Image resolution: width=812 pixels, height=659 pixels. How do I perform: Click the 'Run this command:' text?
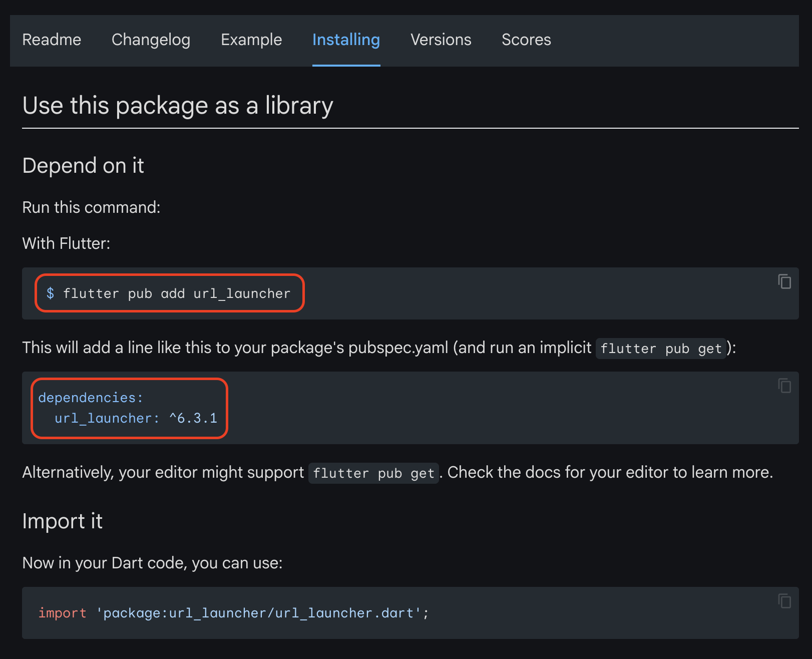click(x=91, y=207)
